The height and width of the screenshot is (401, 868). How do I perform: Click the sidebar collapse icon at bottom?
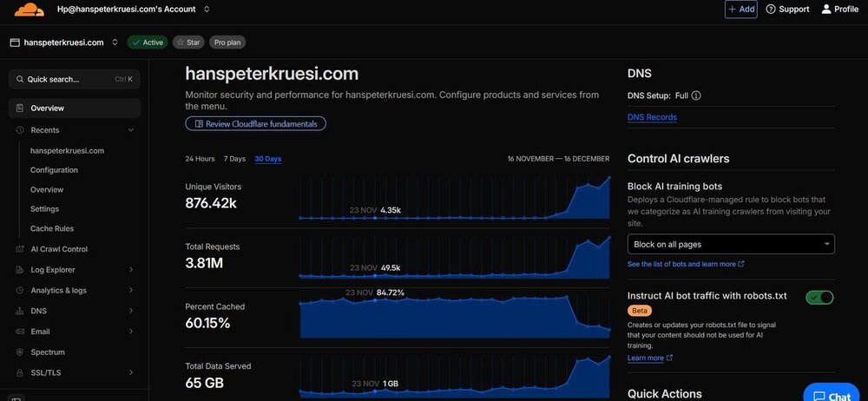click(16, 398)
